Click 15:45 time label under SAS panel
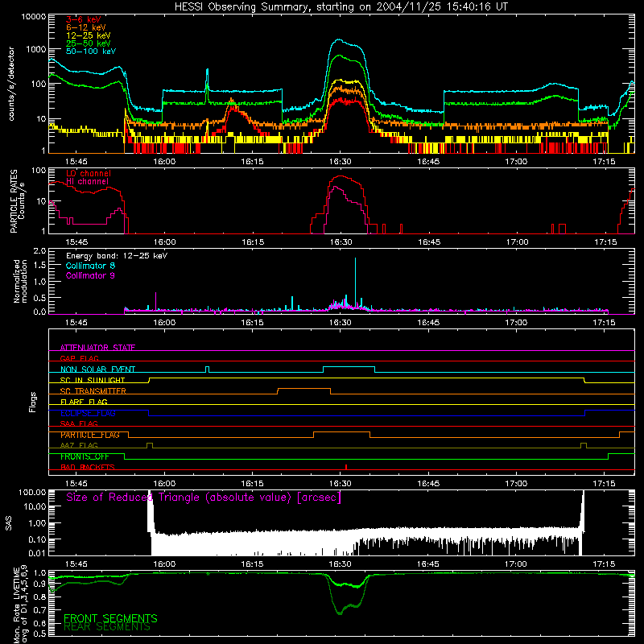 point(76,564)
